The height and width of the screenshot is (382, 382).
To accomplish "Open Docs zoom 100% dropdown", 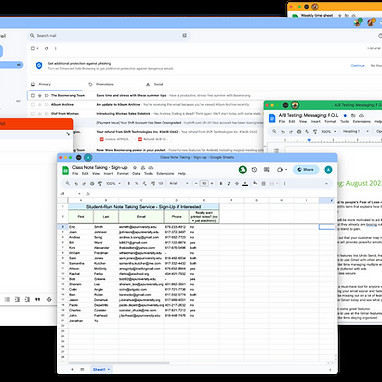I will pos(328,132).
